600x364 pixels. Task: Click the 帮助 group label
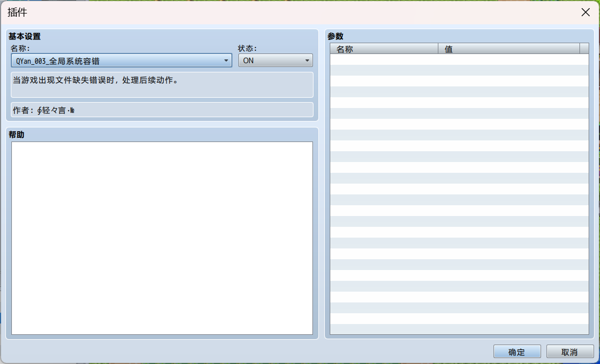(16, 134)
